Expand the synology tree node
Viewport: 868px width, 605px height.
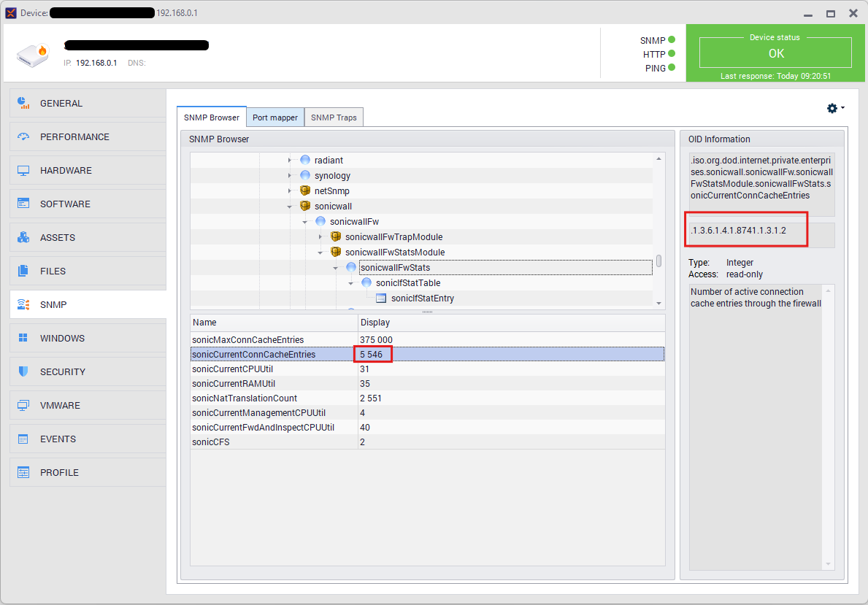[290, 176]
